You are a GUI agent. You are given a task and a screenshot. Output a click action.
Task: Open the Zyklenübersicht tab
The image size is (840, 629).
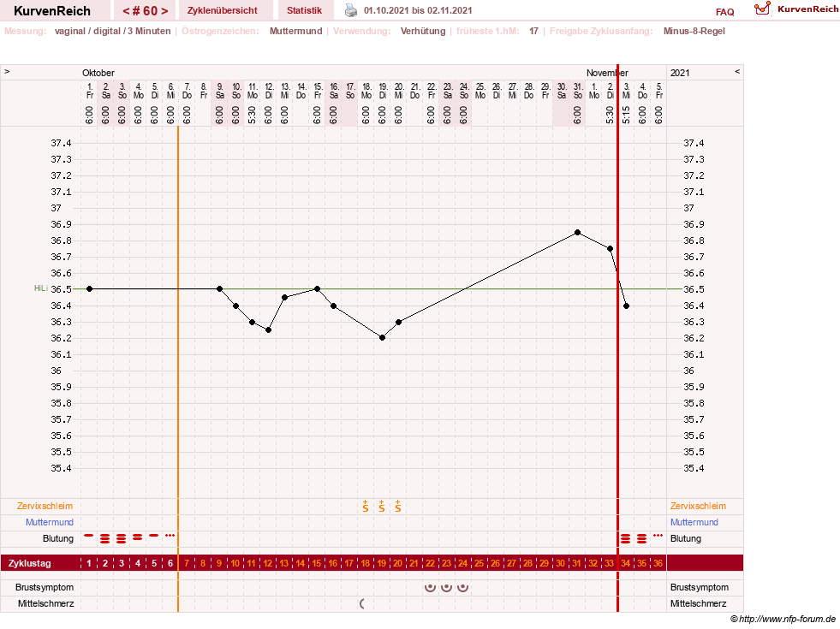[223, 10]
